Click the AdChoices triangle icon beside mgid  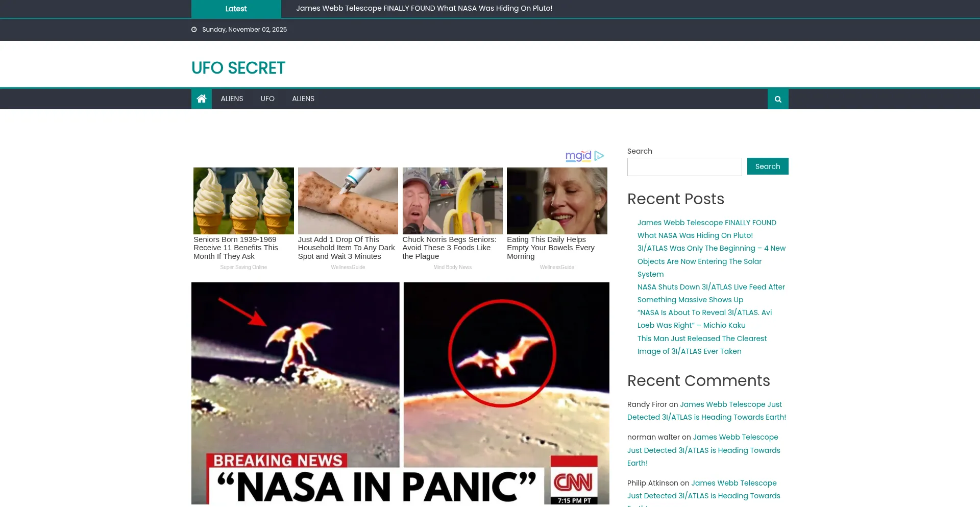click(x=599, y=156)
